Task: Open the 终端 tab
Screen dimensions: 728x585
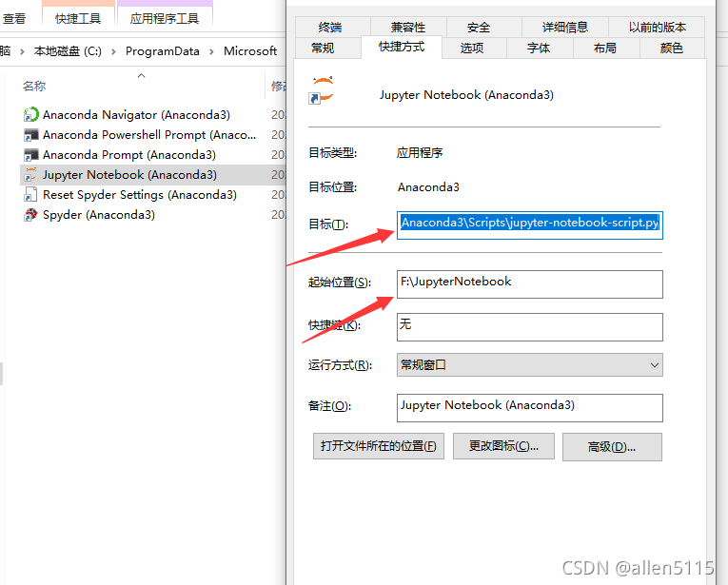Action: click(x=330, y=27)
